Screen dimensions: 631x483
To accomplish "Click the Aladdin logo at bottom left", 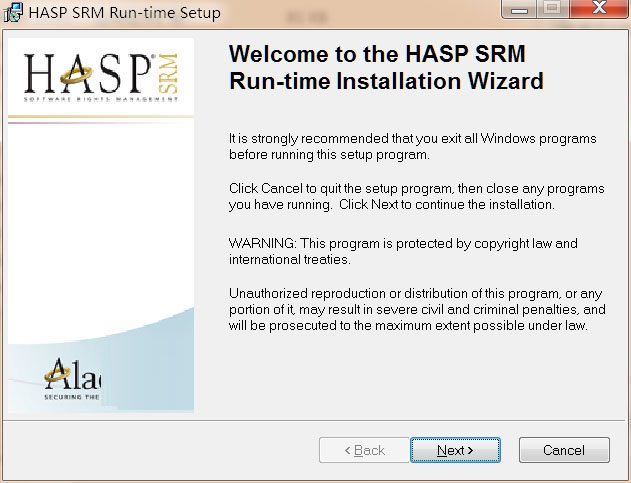I will click(72, 379).
